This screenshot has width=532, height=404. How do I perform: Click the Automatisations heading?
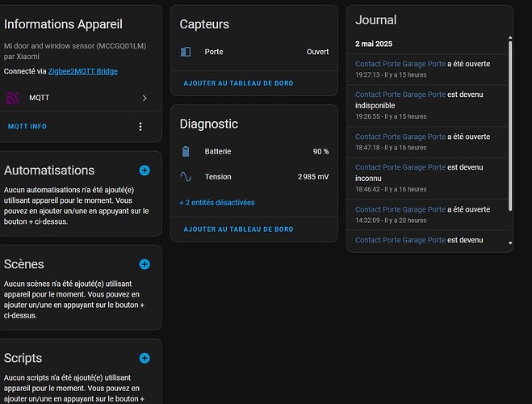coord(49,170)
